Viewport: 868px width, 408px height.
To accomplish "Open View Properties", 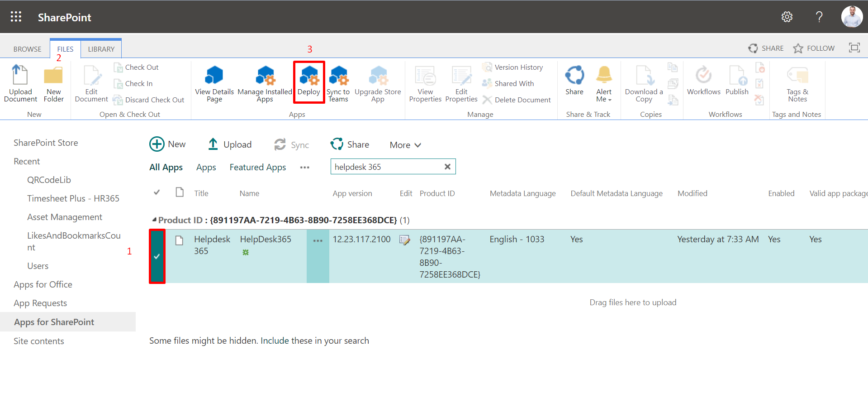I will 425,84.
